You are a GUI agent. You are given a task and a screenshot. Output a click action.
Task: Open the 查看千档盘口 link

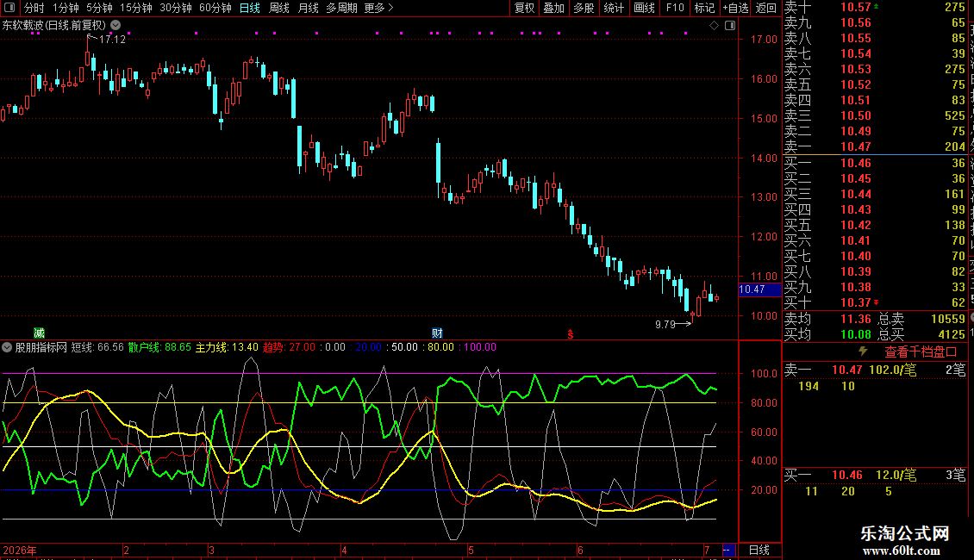pyautogui.click(x=921, y=352)
